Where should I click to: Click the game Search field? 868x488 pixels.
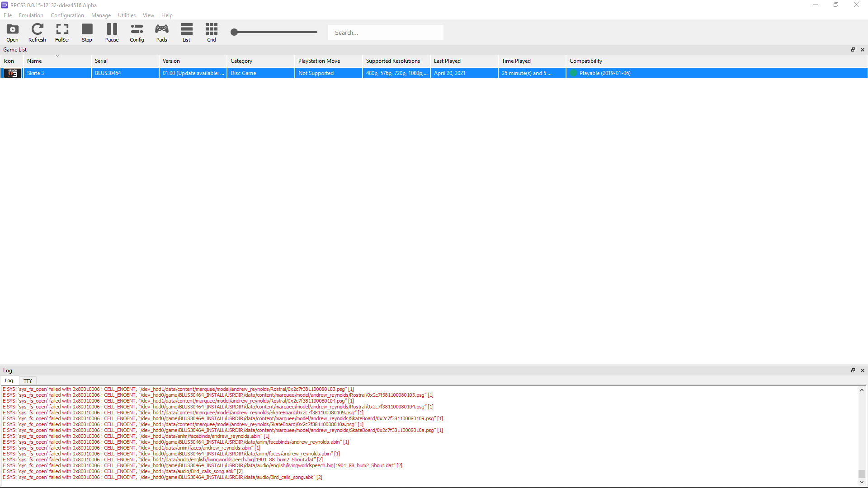click(385, 33)
